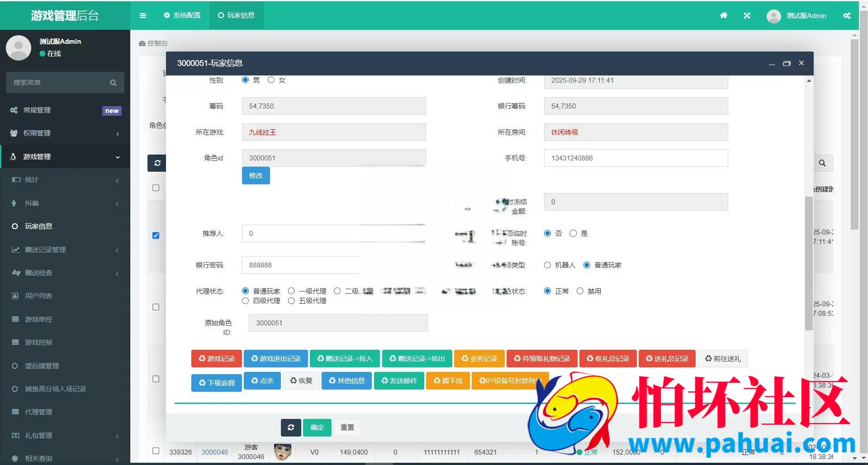The image size is (868, 465).
Task: Click the sidebar profile avatar picture
Action: pyautogui.click(x=19, y=47)
